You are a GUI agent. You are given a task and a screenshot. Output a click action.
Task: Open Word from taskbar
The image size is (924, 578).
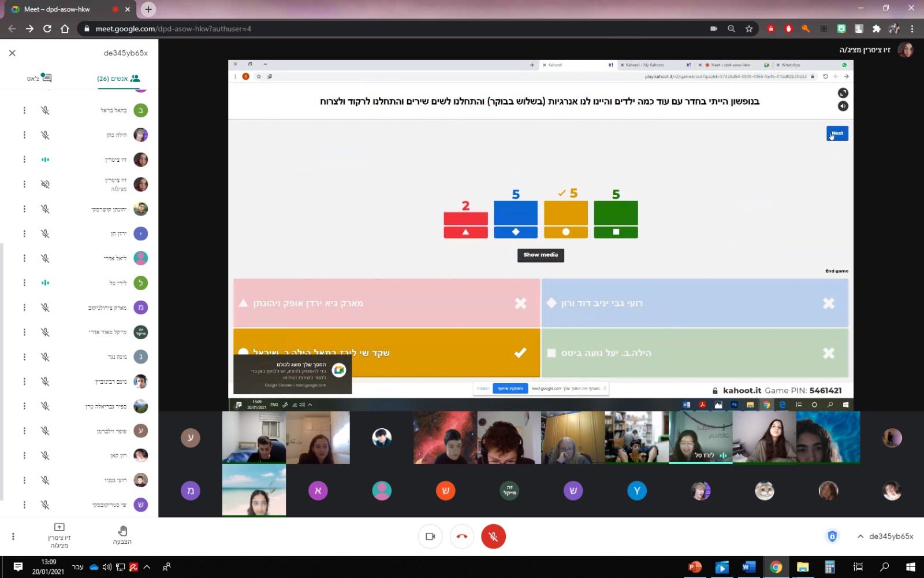point(749,567)
